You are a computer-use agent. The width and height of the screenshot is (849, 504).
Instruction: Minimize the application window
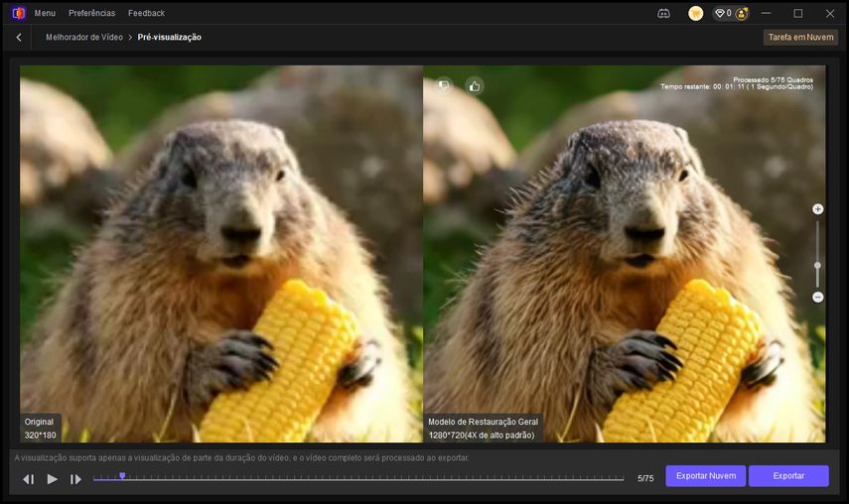(766, 13)
